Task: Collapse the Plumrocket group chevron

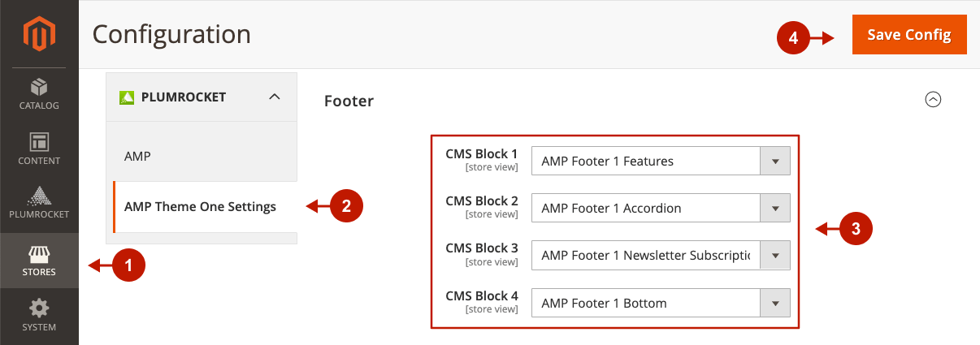Action: tap(275, 97)
